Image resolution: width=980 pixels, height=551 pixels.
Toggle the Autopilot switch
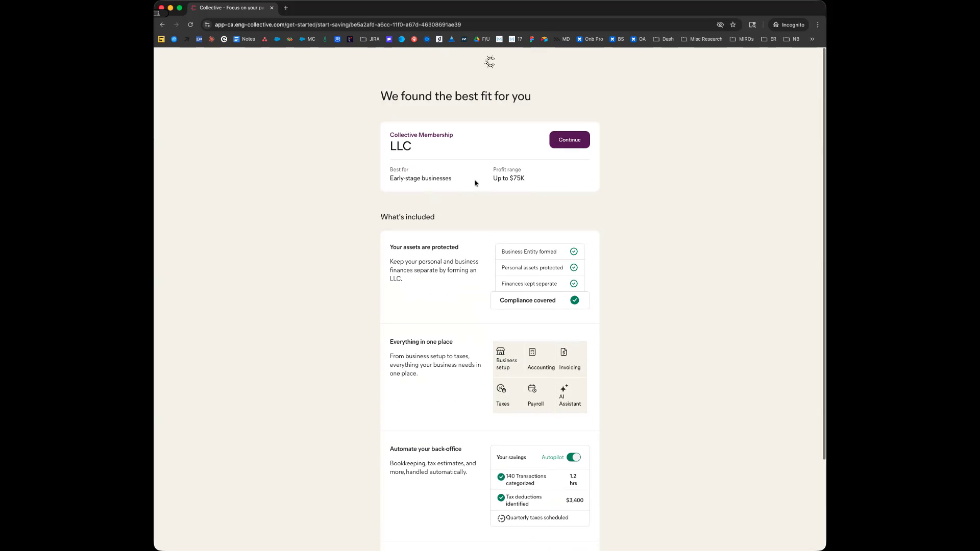coord(573,457)
